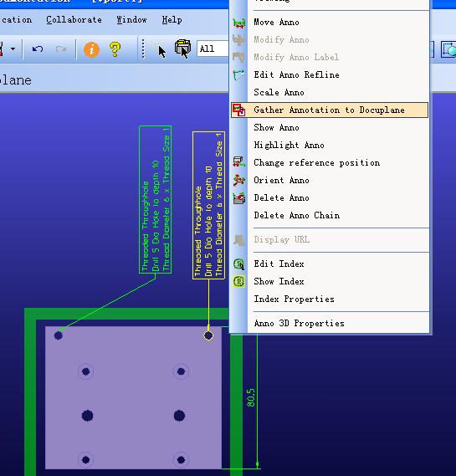Click the 80.5 dimension value
This screenshot has width=456, height=476.
click(x=251, y=397)
